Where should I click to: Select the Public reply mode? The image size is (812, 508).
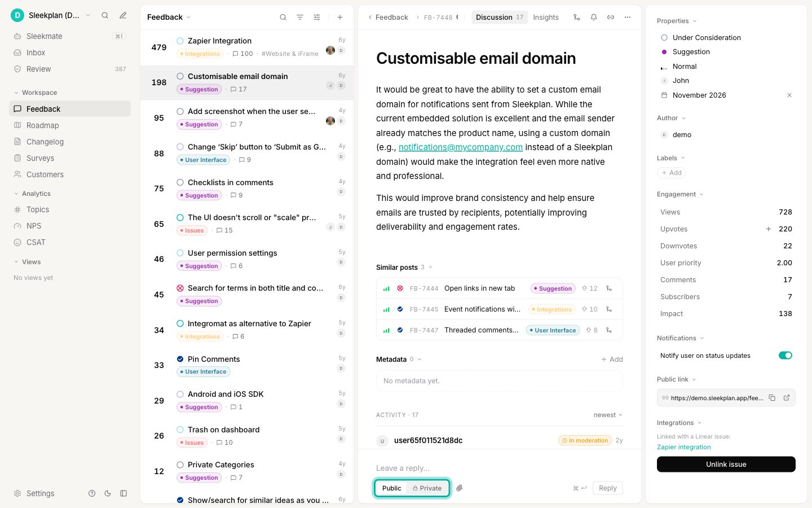(x=391, y=488)
